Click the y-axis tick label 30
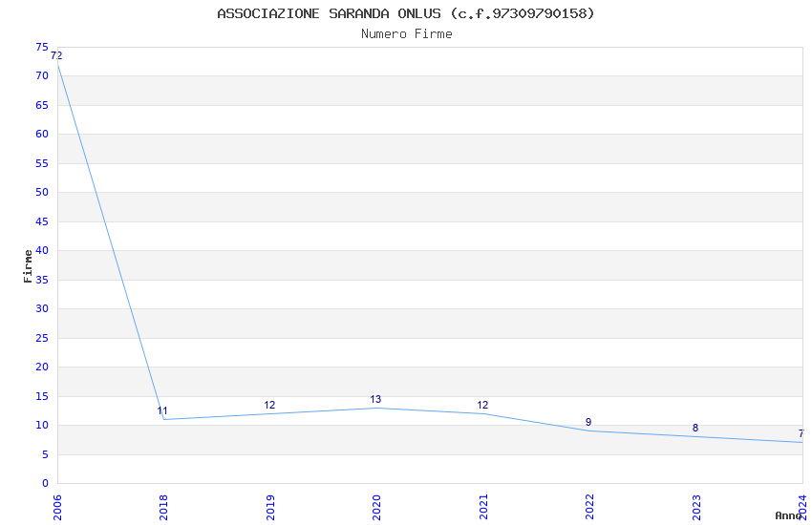 [42, 308]
